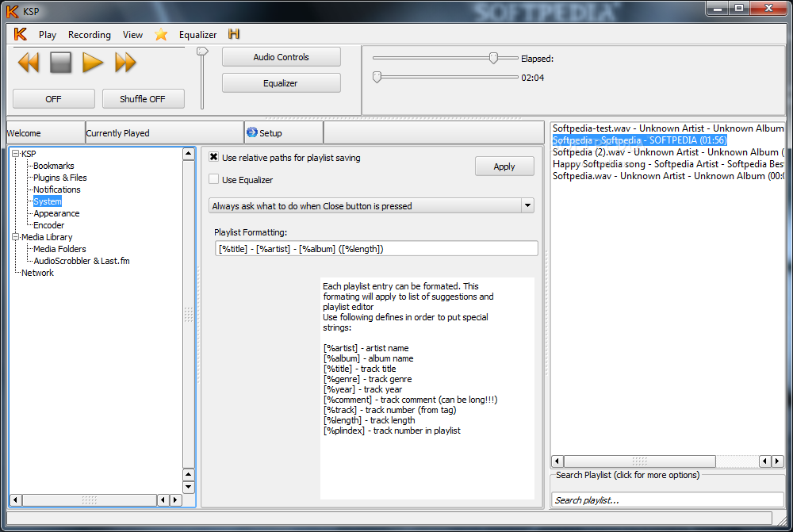This screenshot has height=532, width=793.
Task: Uncheck Use relative paths for playlist saving
Action: tap(214, 157)
